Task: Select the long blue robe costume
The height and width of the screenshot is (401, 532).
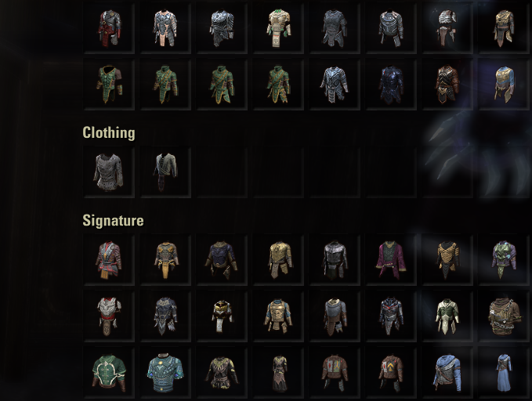Action: point(504,372)
